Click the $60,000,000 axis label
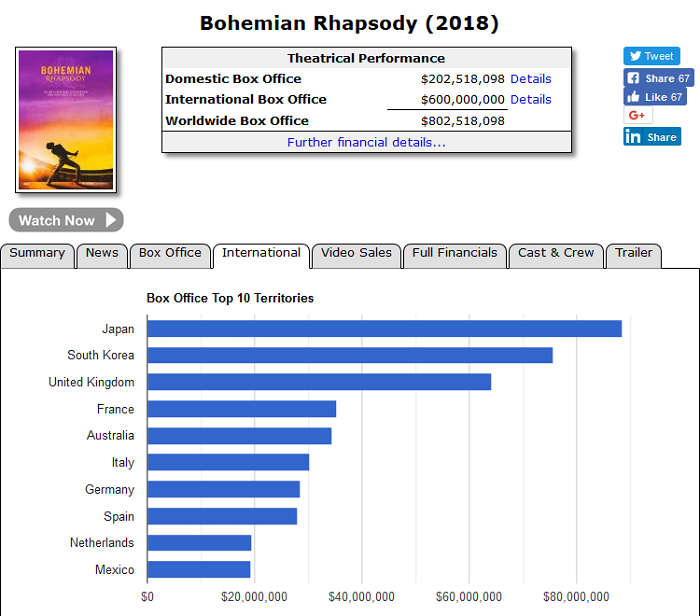This screenshot has height=616, width=700. point(469,597)
